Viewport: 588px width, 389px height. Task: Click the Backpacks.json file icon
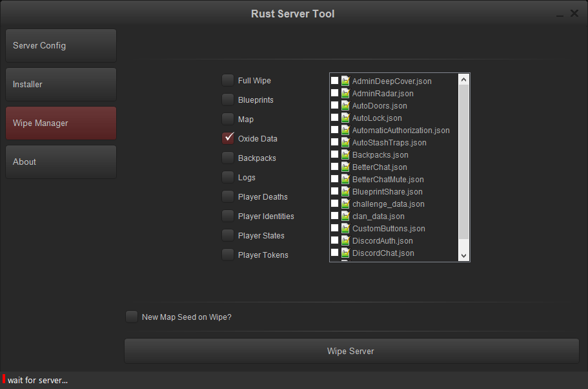(x=345, y=155)
